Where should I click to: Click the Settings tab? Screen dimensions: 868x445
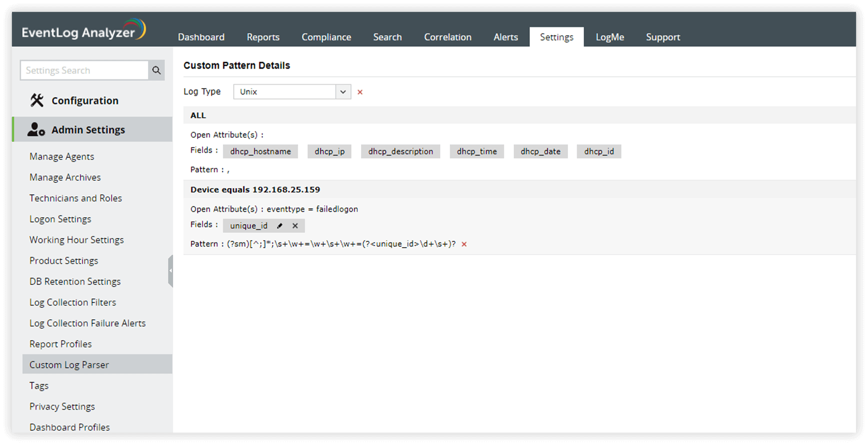tap(557, 37)
